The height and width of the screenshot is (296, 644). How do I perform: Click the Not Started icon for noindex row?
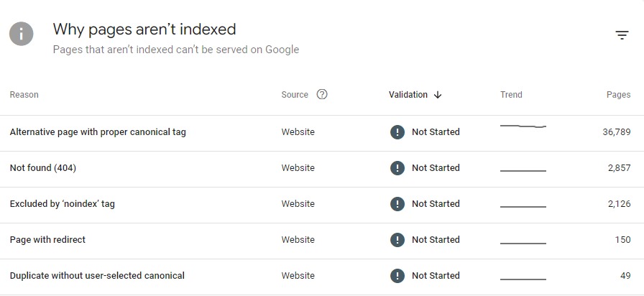[397, 204]
